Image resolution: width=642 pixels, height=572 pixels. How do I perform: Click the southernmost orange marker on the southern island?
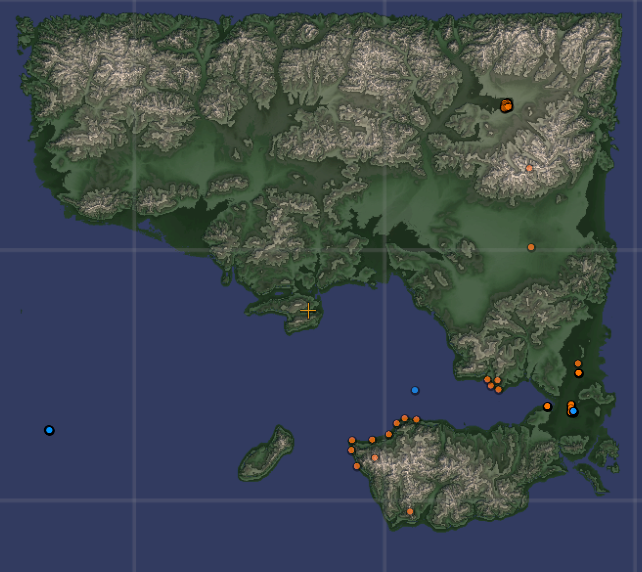click(x=410, y=511)
